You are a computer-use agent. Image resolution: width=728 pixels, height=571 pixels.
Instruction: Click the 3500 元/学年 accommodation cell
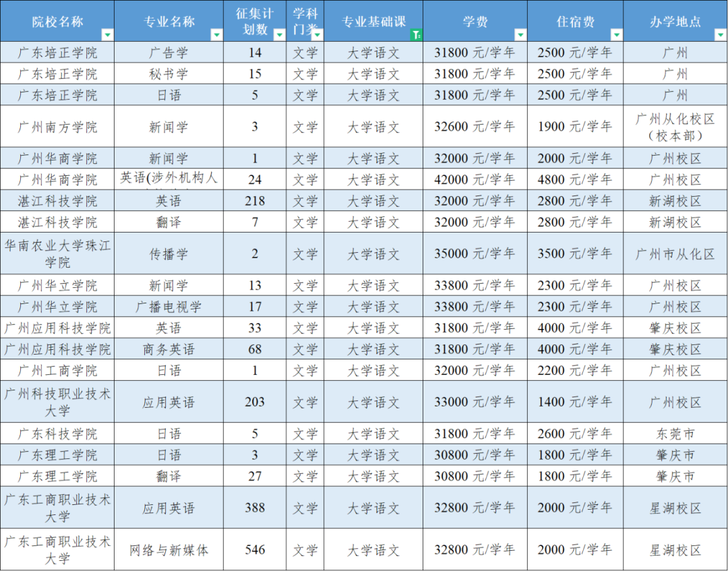pos(576,253)
